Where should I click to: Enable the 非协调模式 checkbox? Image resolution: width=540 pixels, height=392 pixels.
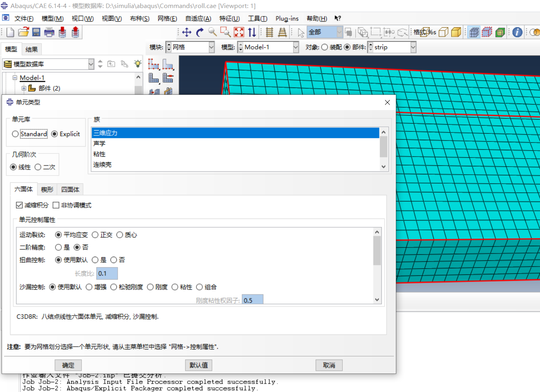coord(56,205)
